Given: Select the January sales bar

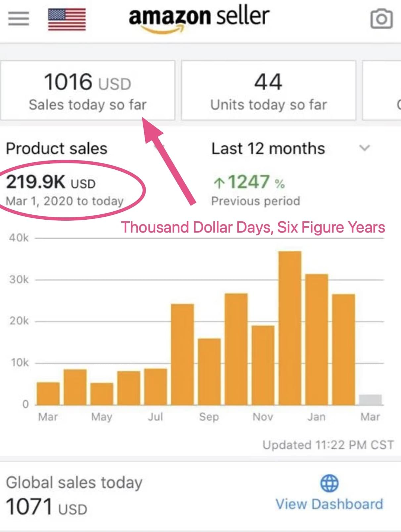Looking at the screenshot, I should [317, 339].
